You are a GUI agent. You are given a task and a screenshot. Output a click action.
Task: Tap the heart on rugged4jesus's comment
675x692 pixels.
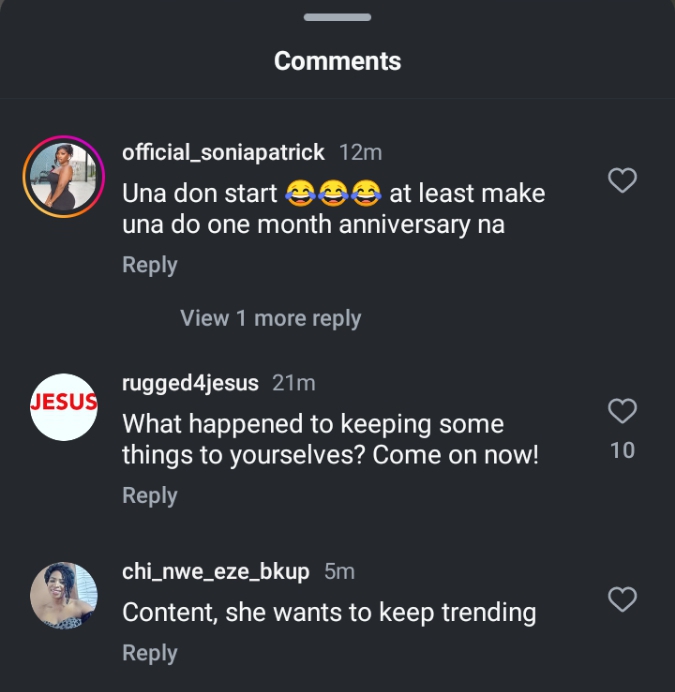point(623,411)
